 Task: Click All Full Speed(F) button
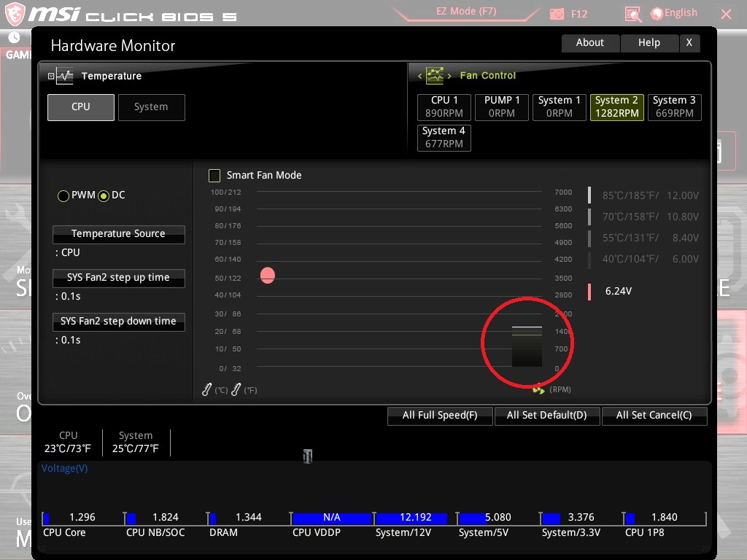[x=440, y=416]
